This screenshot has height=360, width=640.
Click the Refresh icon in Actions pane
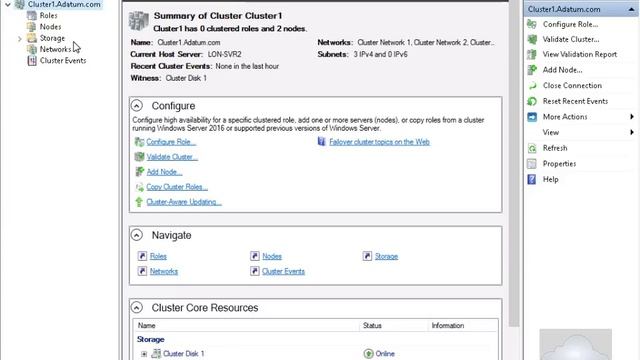pyautogui.click(x=532, y=148)
